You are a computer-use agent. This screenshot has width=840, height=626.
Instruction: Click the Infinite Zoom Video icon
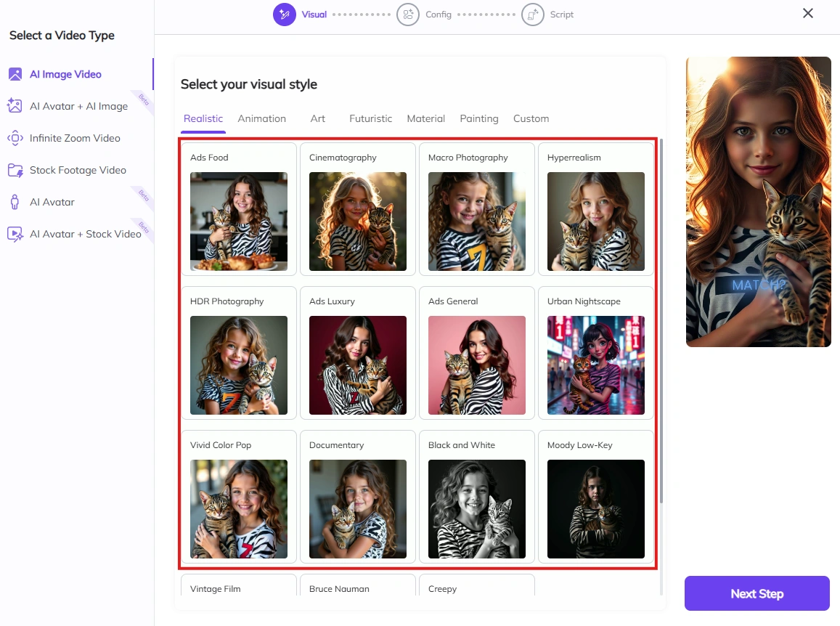(15, 138)
